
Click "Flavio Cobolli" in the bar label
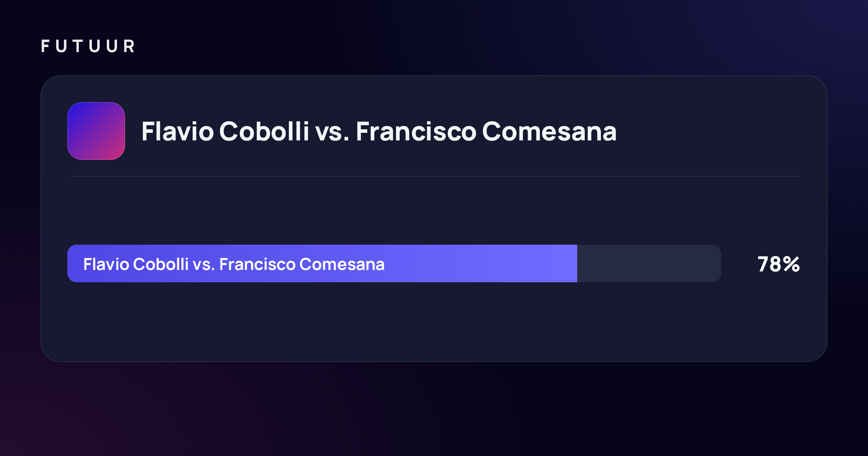[136, 264]
